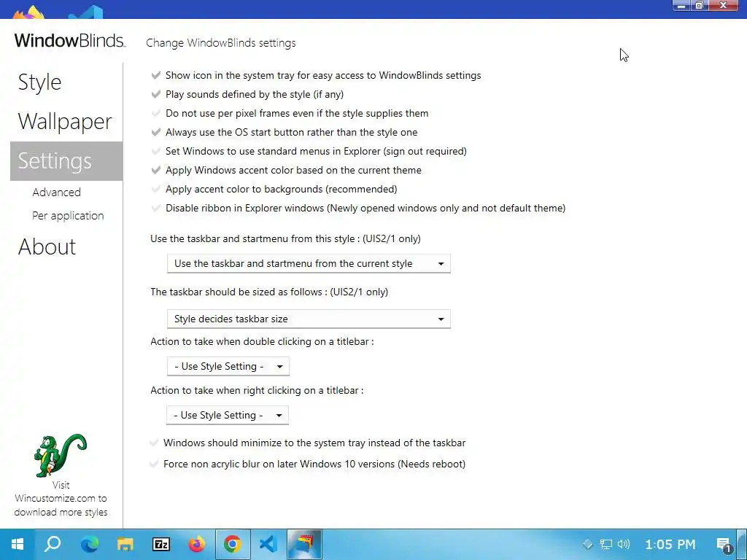Open taskbar and startmenu style dropdown
Screen dimensions: 747x560
(309, 263)
